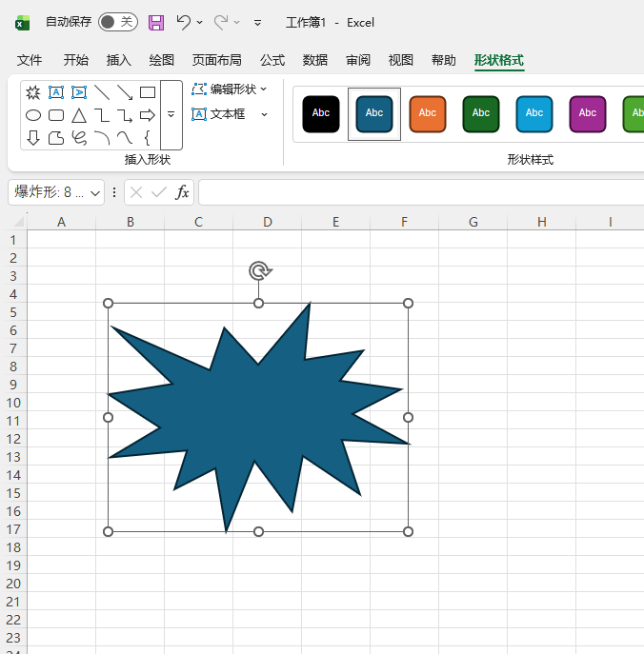Click the cancel X icon in formula bar
Image resolution: width=644 pixels, height=654 pixels.
[x=136, y=192]
